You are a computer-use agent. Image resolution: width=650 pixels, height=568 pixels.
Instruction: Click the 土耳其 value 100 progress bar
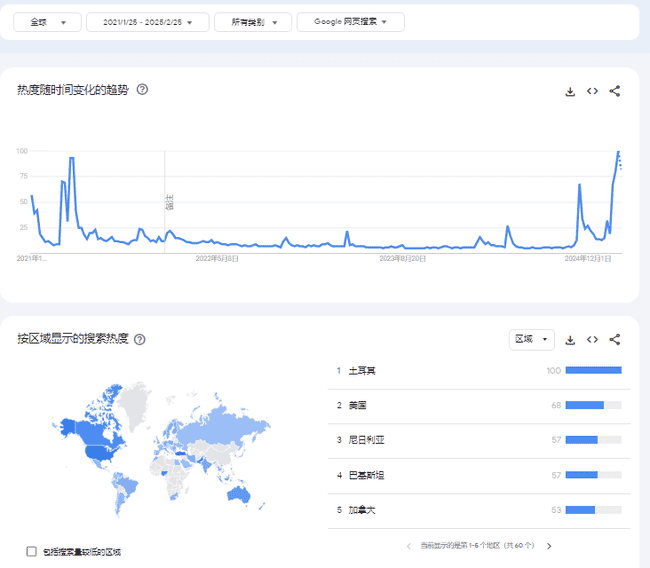point(594,370)
